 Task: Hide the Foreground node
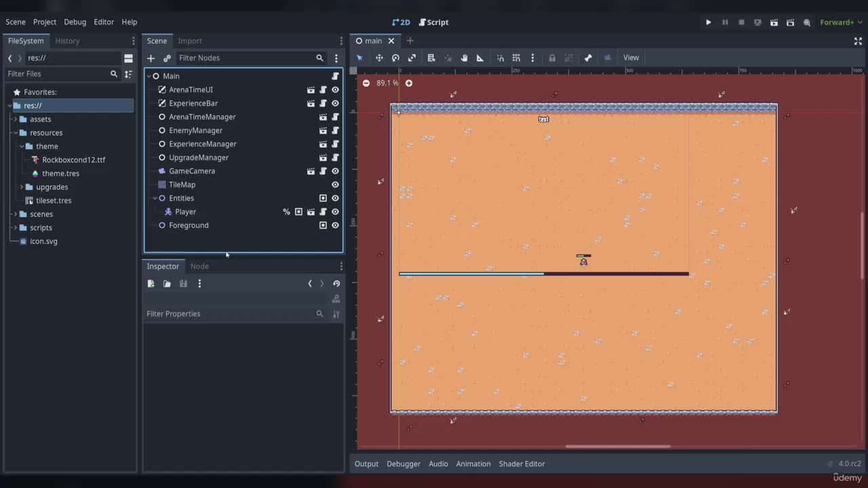(x=335, y=225)
